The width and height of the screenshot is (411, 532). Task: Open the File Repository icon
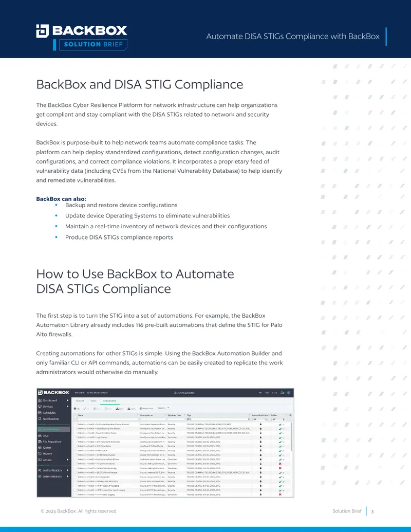(40, 442)
